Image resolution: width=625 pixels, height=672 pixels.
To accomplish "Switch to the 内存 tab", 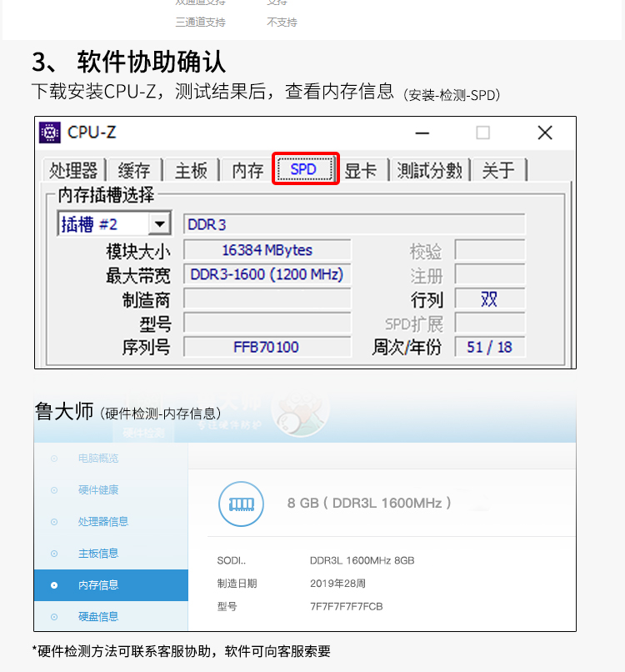I will 247,171.
